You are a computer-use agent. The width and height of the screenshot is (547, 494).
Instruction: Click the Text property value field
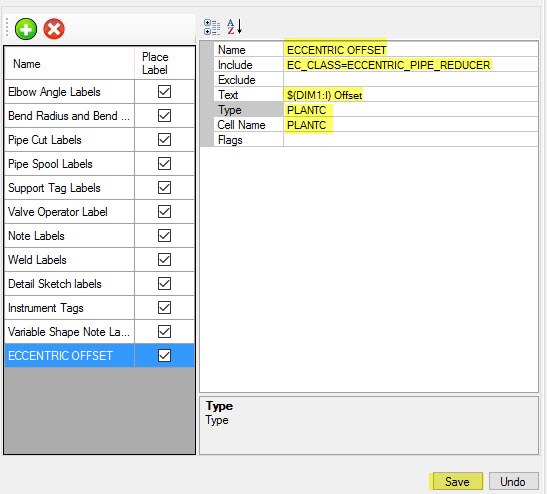pyautogui.click(x=411, y=95)
